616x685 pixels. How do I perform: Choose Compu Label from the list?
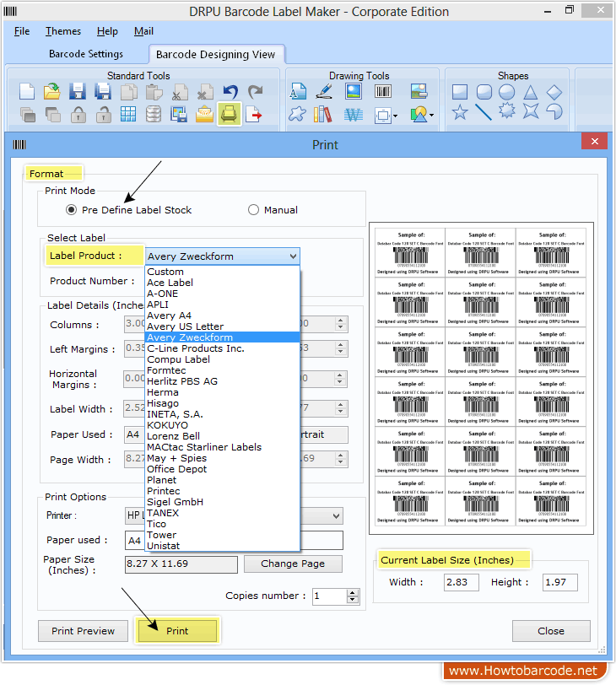(223, 359)
